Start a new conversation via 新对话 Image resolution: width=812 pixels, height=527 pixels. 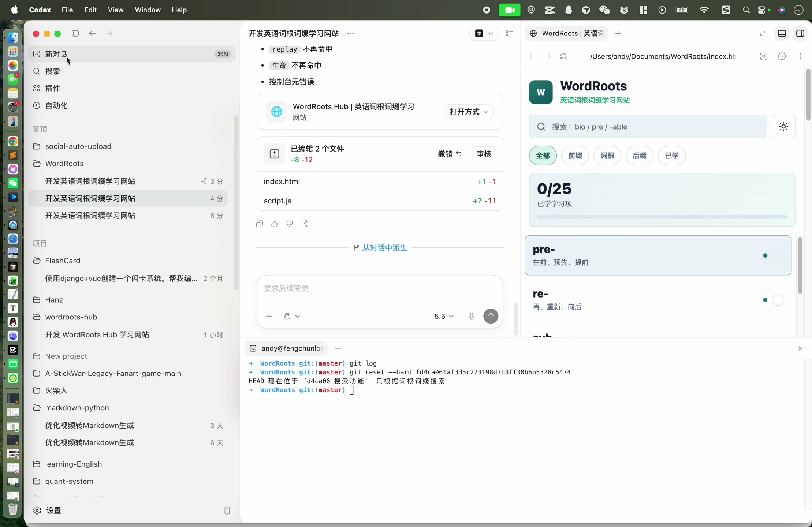coord(132,54)
